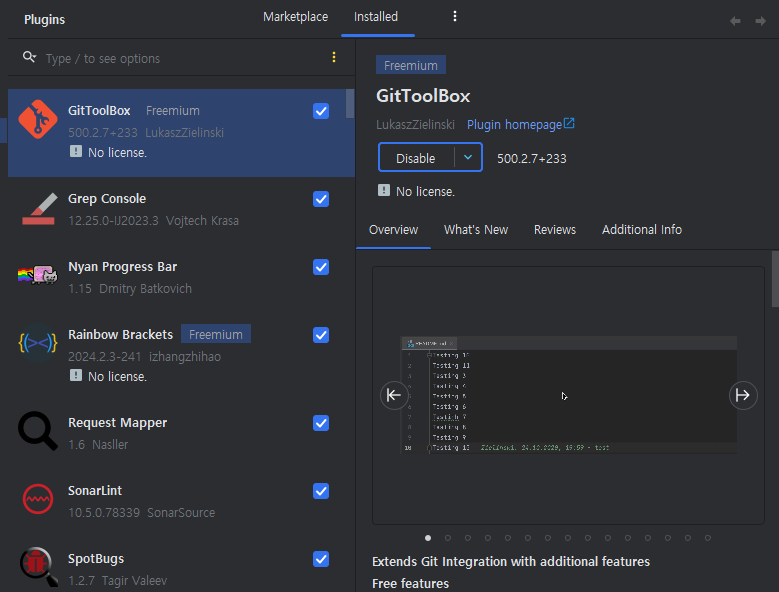This screenshot has height=592, width=779.
Task: Select the Request Mapper plugin name
Action: 117,423
